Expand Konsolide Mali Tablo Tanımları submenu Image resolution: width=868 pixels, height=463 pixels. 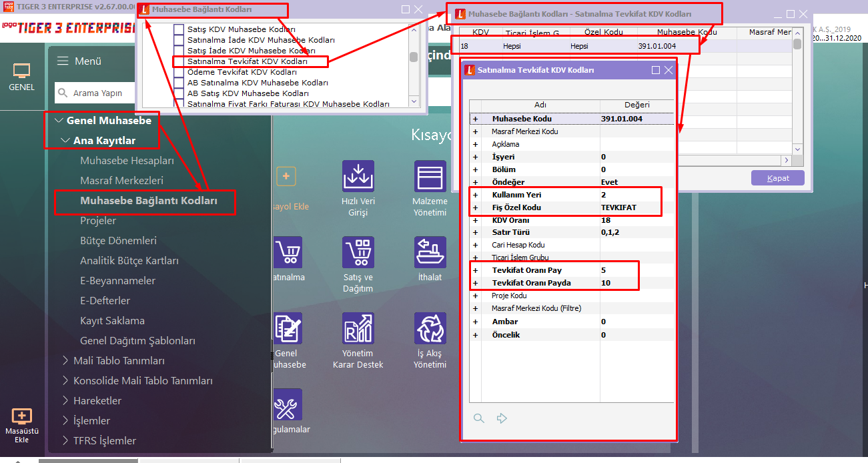click(65, 381)
